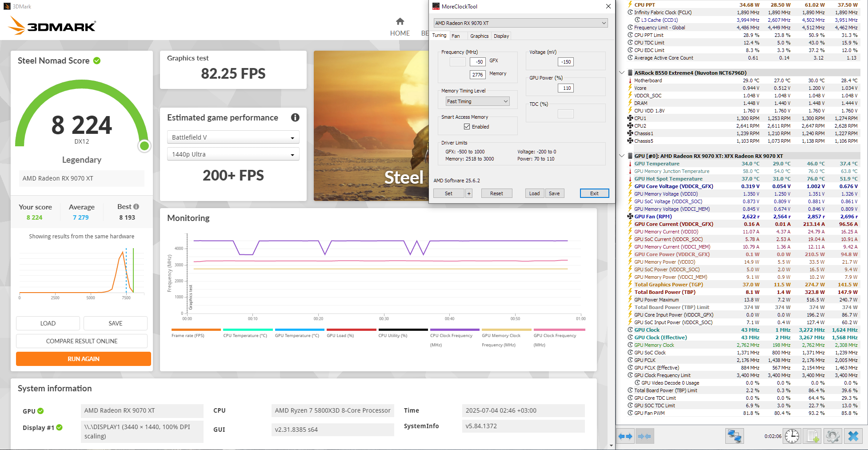
Task: Click the 3DMark title bar app icon
Action: click(x=7, y=6)
